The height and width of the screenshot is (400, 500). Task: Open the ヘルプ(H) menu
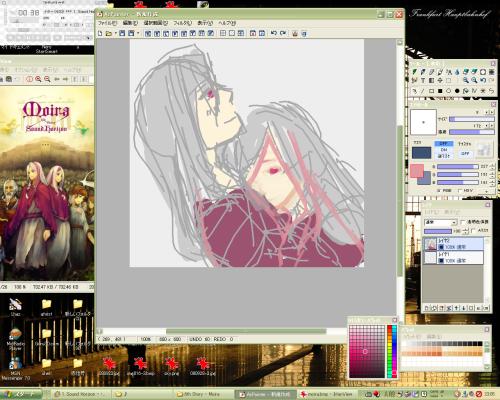click(227, 23)
